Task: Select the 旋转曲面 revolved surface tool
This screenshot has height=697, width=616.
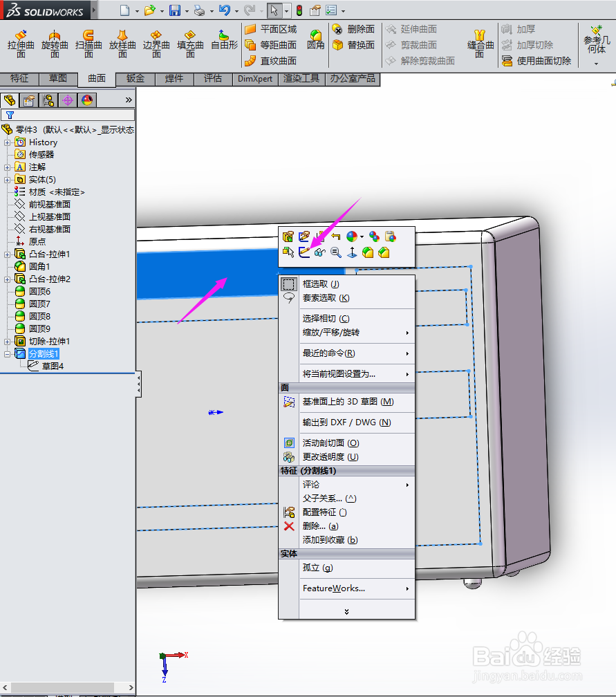Action: pyautogui.click(x=55, y=44)
